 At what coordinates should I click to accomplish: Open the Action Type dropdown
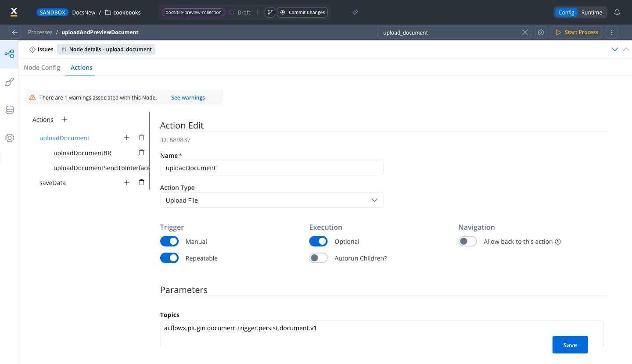[272, 200]
